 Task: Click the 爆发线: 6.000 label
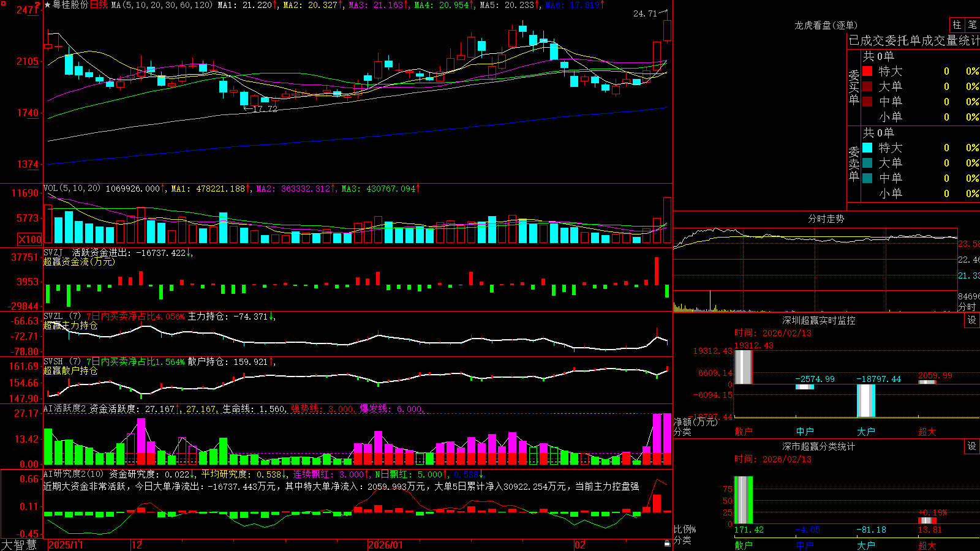pyautogui.click(x=391, y=409)
